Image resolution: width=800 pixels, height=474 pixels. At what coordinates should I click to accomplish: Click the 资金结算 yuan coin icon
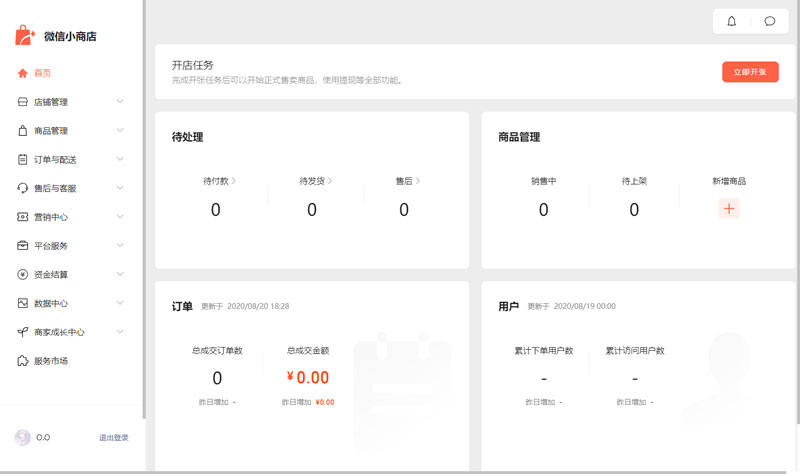pos(23,274)
